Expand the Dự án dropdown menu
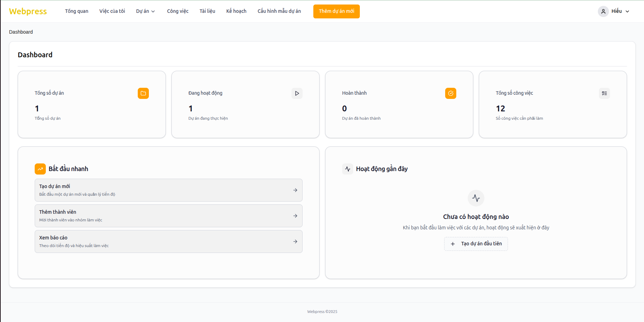 pos(145,11)
